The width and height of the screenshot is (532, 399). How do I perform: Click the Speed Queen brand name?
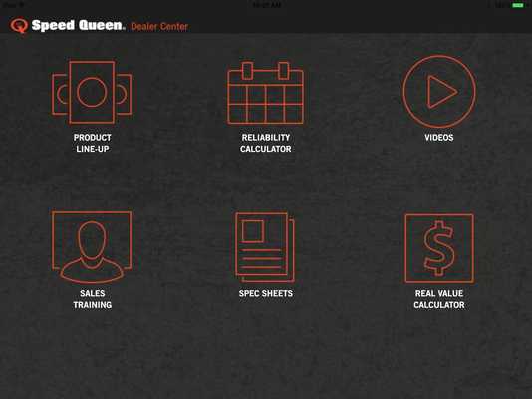(78, 25)
